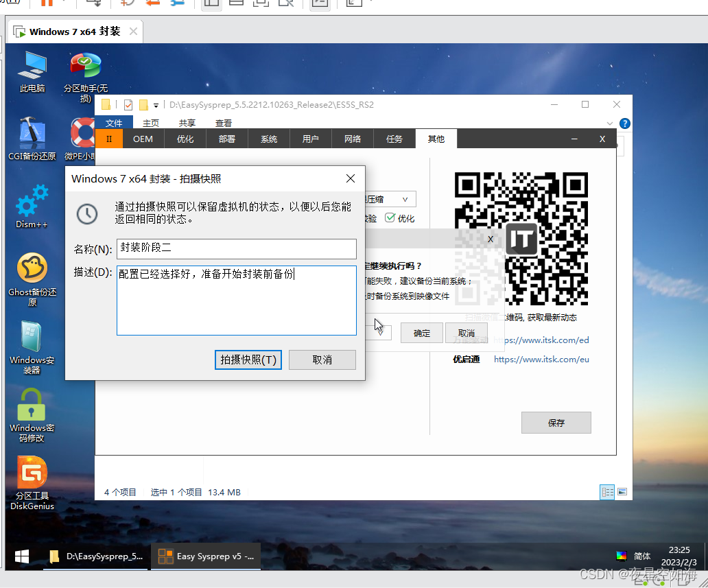The width and height of the screenshot is (708, 588).
Task: Cancel the snapshot dialog with 取消
Action: (x=322, y=360)
